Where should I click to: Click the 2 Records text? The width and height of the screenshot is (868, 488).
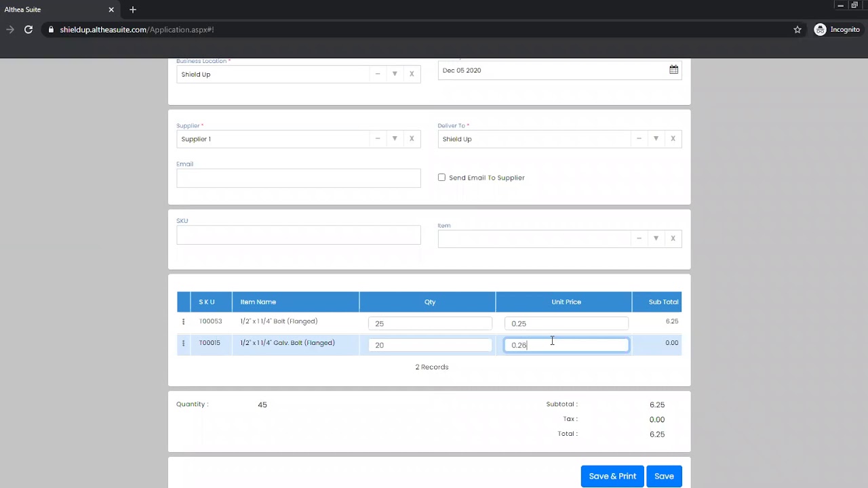pos(432,367)
